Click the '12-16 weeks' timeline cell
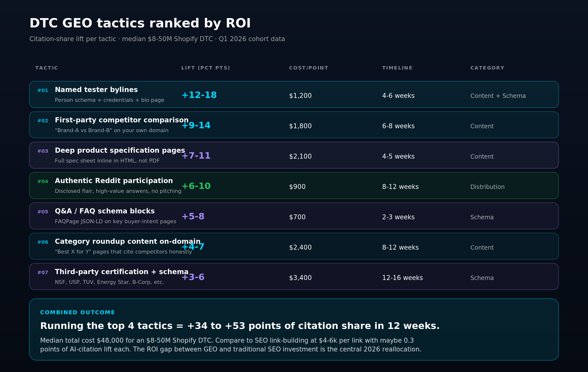Viewport: 588px width, 372px height. tap(403, 278)
